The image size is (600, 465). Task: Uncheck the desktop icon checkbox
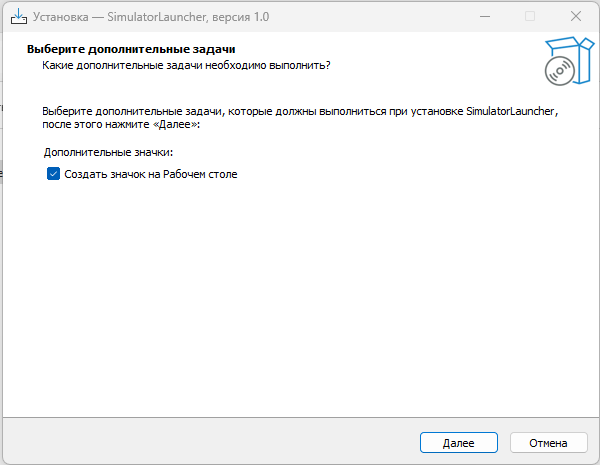(53, 174)
